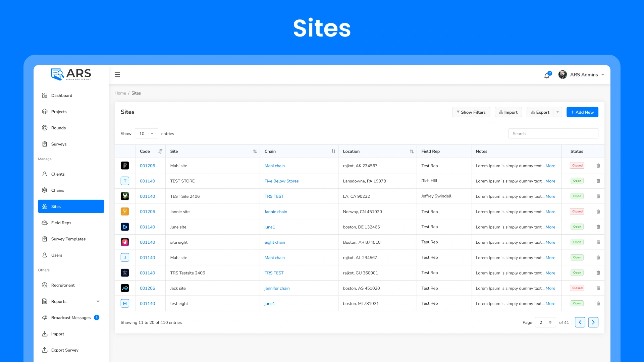Open Field Reps in the sidebar

(71, 223)
